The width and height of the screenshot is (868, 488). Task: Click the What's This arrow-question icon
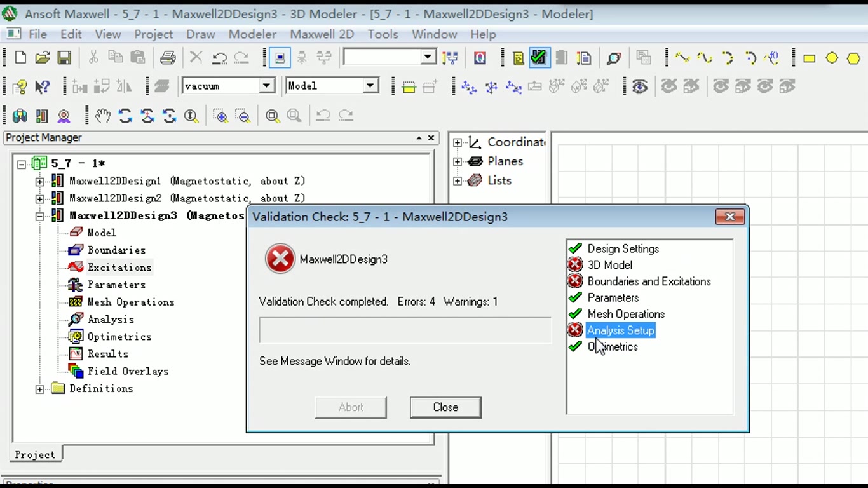coord(43,86)
